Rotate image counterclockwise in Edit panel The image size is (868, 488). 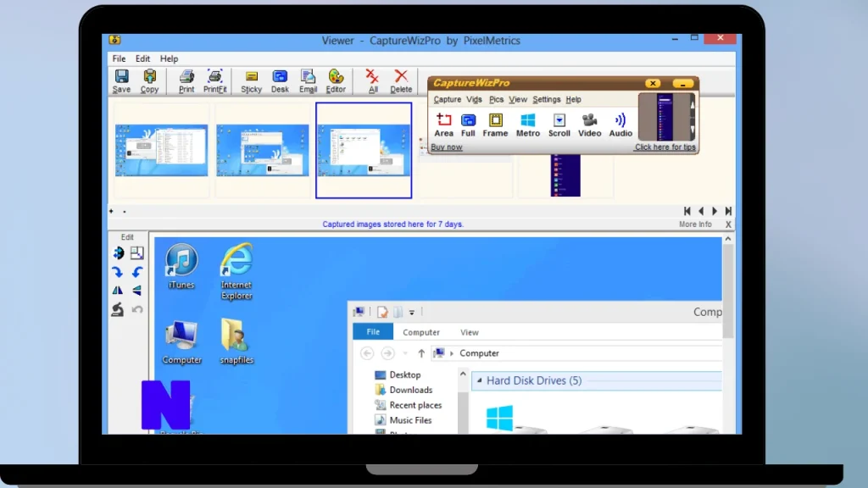tap(136, 272)
